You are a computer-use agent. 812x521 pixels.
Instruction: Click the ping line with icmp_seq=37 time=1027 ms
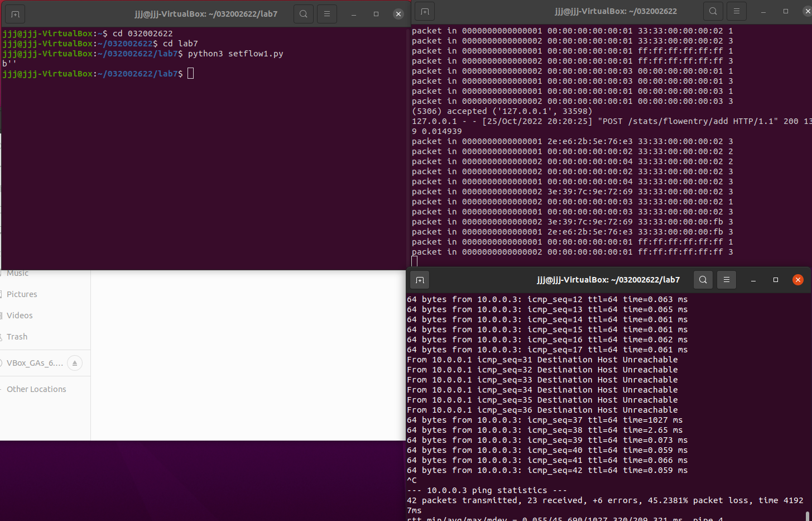(x=545, y=420)
